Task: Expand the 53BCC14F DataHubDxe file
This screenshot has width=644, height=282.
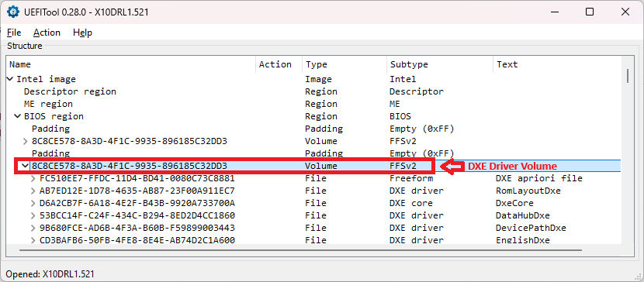Action: (x=33, y=215)
